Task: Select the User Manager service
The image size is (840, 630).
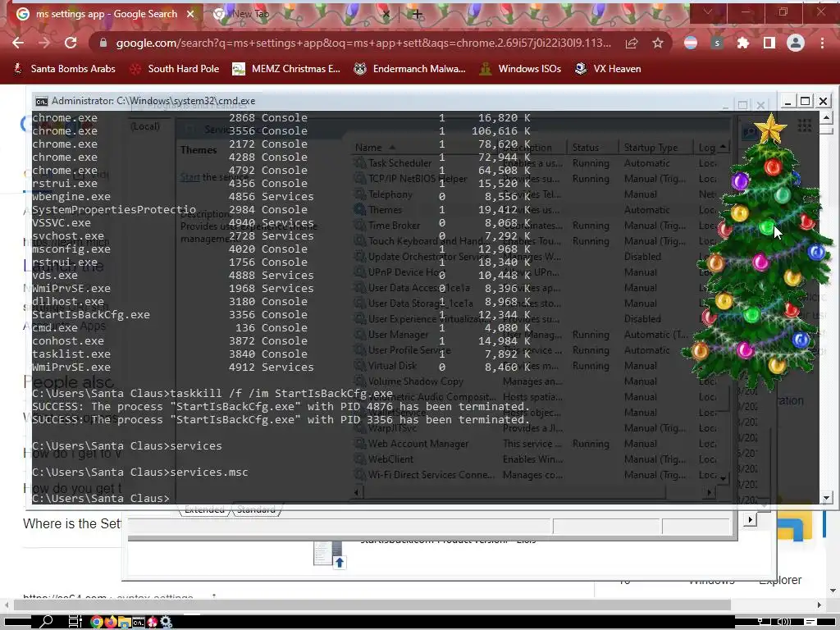Action: click(x=398, y=335)
